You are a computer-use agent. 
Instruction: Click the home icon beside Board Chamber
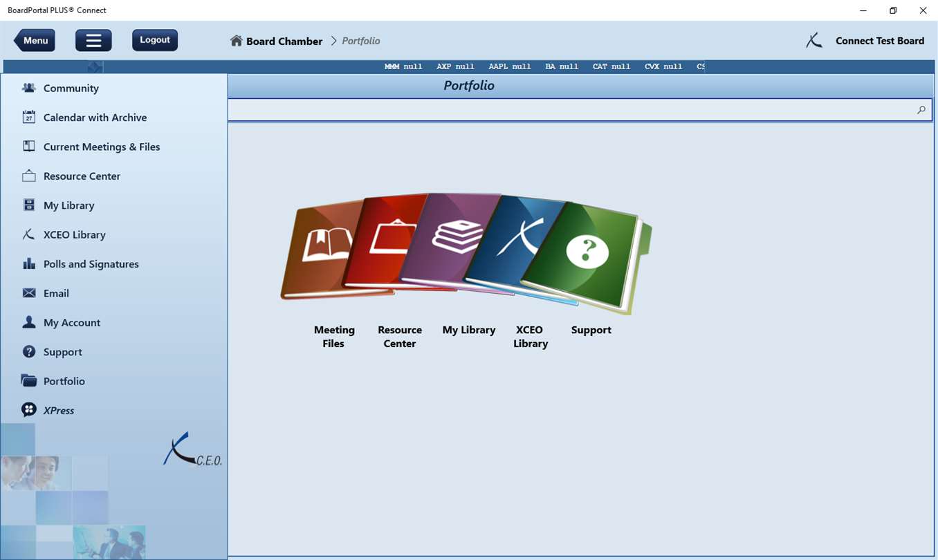pyautogui.click(x=237, y=41)
